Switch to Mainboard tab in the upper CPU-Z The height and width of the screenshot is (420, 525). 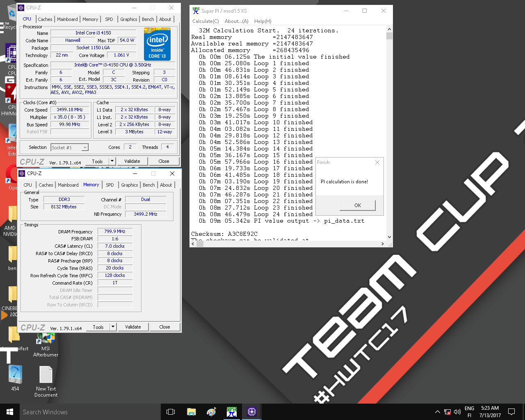67,19
